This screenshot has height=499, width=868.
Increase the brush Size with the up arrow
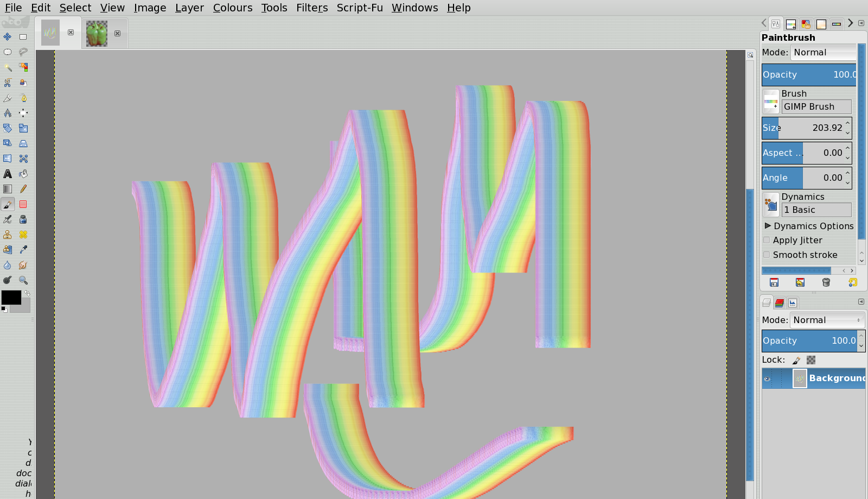click(847, 124)
